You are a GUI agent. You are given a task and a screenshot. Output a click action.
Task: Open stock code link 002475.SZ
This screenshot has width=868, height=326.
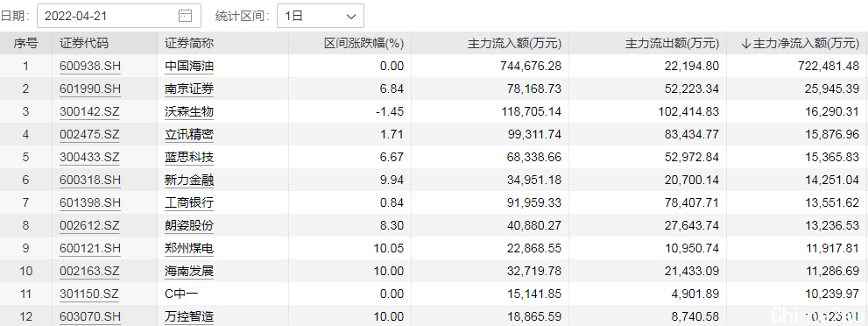coord(89,134)
